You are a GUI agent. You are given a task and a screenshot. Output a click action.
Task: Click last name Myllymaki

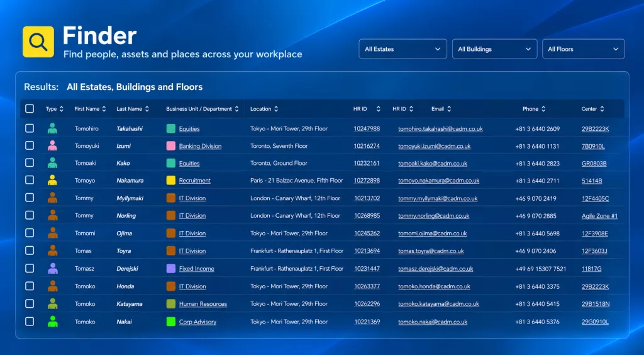click(x=130, y=198)
